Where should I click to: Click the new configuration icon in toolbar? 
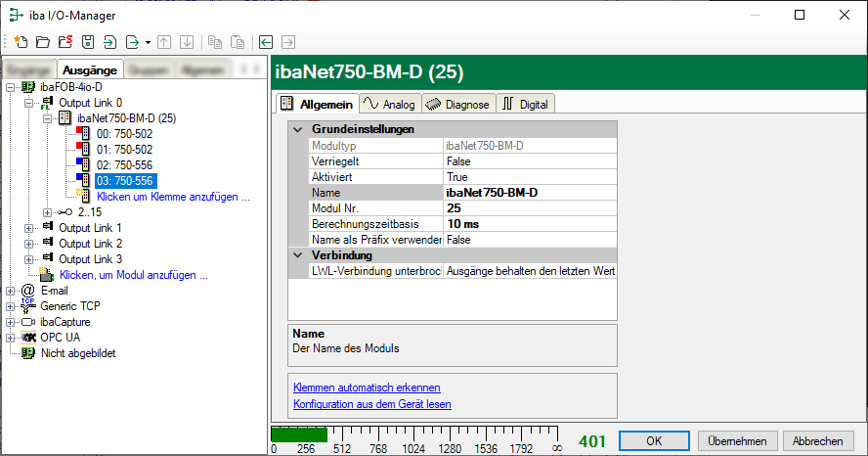point(21,42)
